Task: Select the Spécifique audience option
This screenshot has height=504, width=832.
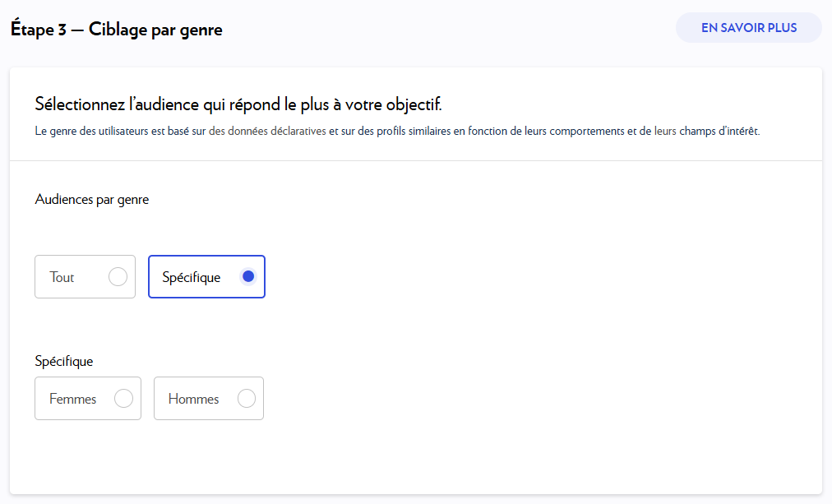Action: point(206,277)
